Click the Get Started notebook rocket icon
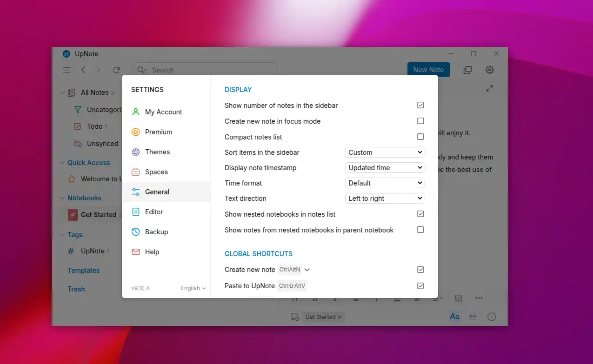Viewport: 593px width, 364px height. point(73,215)
